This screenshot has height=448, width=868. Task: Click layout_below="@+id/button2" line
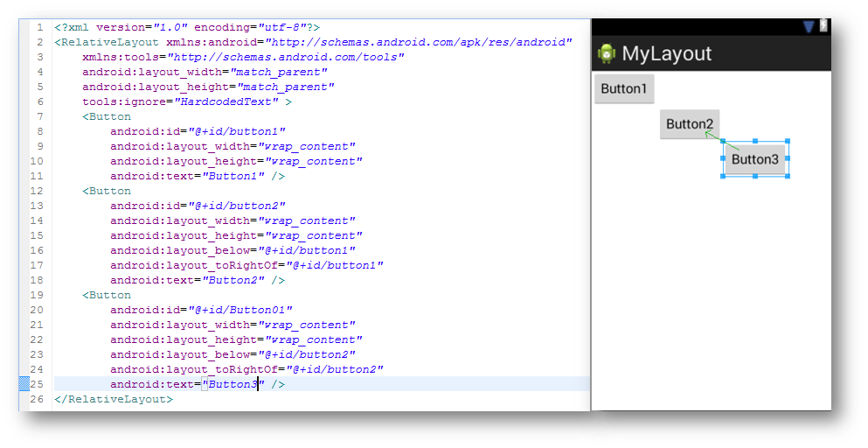pyautogui.click(x=233, y=354)
